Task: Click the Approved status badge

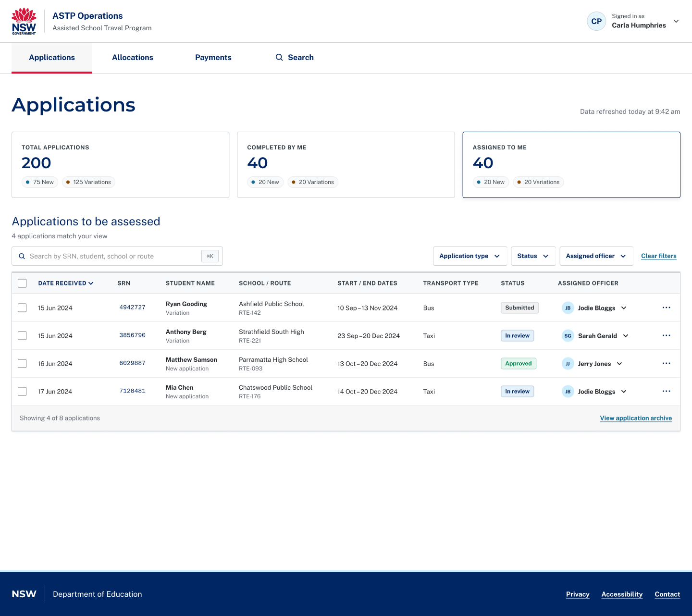Action: coord(519,364)
